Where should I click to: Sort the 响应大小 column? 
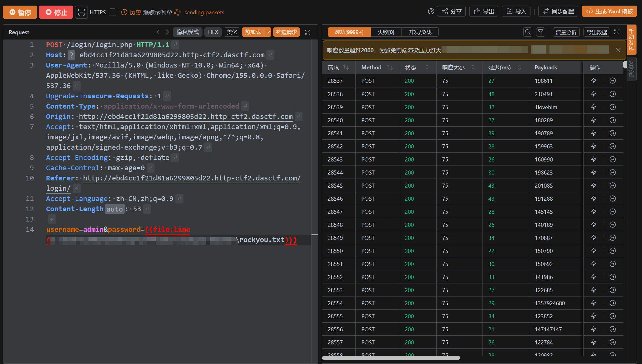pyautogui.click(x=473, y=67)
